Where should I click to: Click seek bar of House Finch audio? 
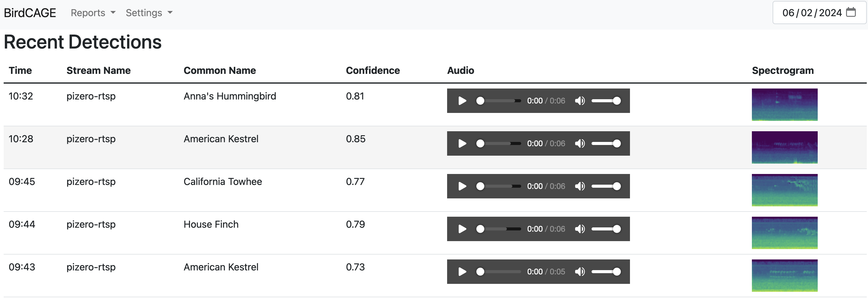[x=500, y=229]
